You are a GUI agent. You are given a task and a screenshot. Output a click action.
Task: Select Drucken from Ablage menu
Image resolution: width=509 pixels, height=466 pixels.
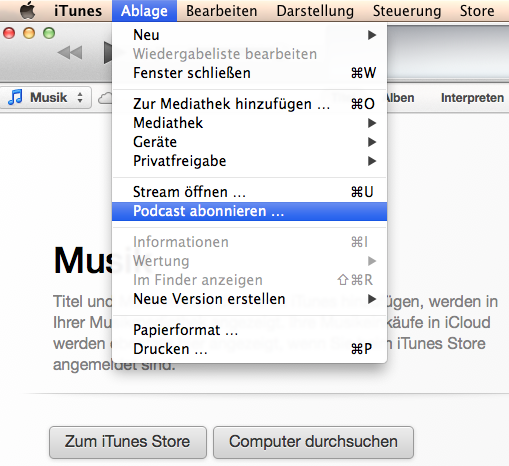249,349
